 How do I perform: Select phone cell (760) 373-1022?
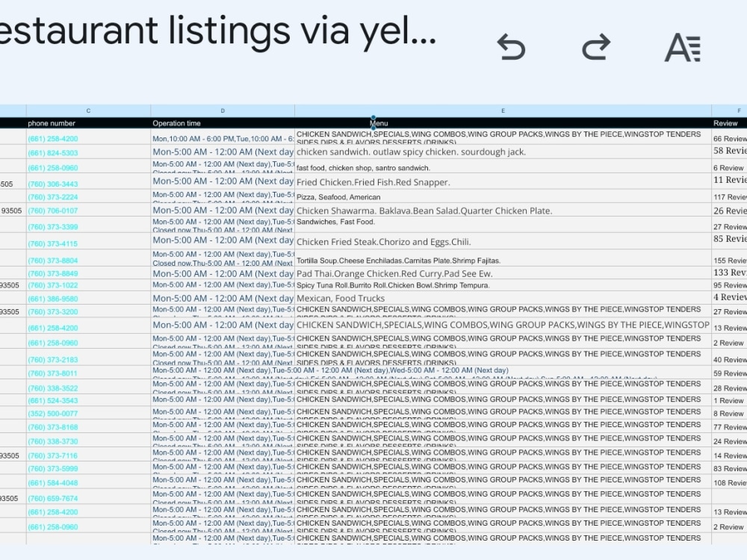point(89,285)
